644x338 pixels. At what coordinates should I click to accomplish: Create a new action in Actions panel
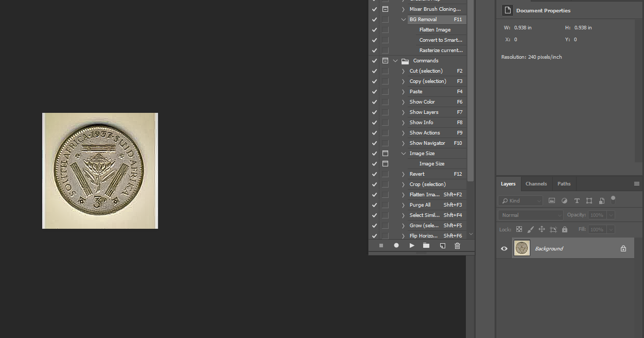[x=442, y=246]
